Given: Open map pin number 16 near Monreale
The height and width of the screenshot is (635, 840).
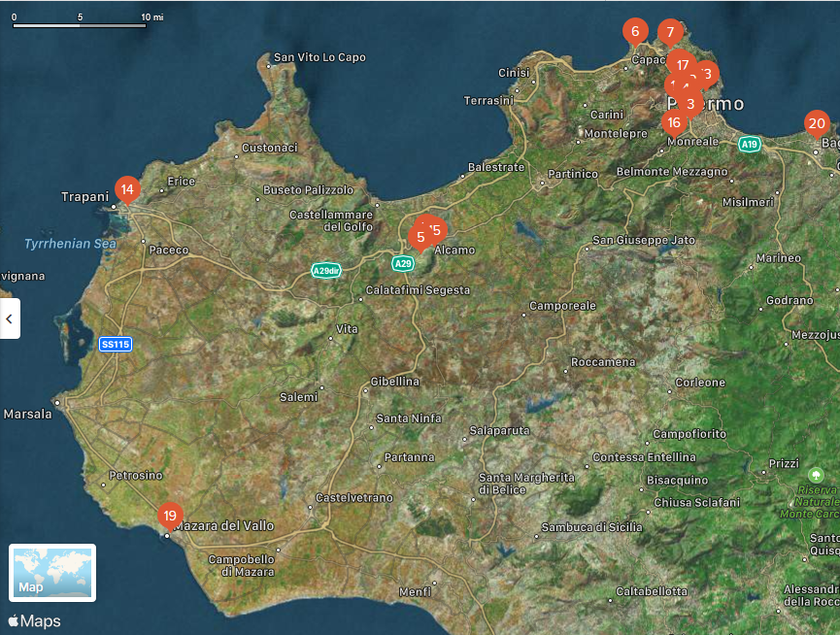Looking at the screenshot, I should (x=674, y=123).
